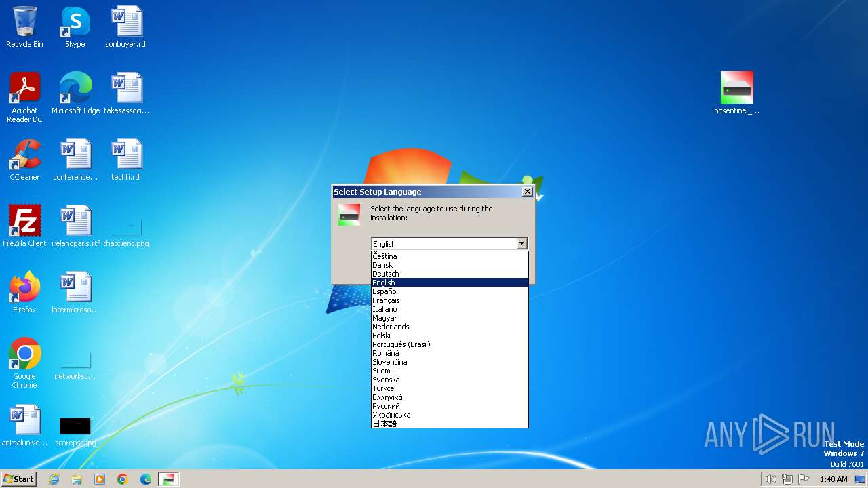Open Windows Media Player taskbar icon
Screen dimensions: 868x488
pos(100,479)
